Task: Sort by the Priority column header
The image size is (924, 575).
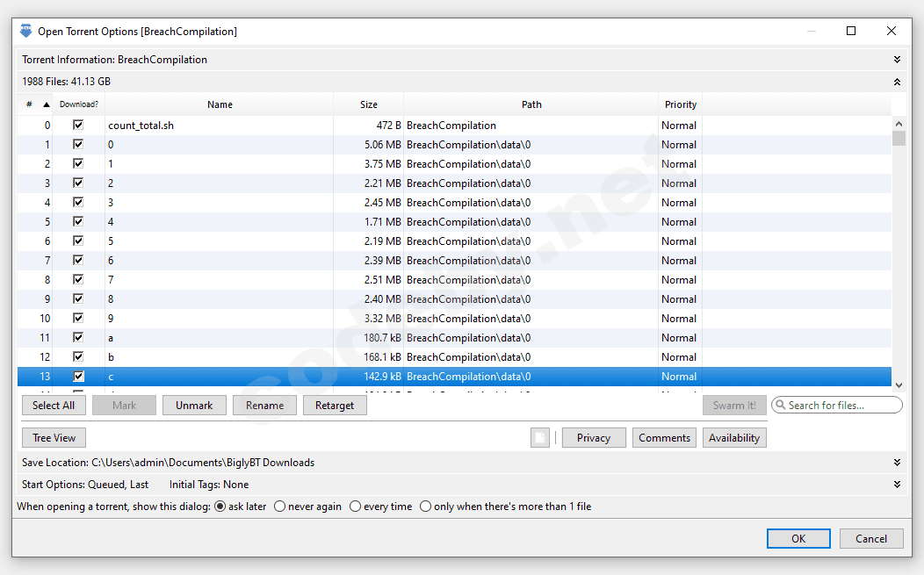Action: coord(681,104)
